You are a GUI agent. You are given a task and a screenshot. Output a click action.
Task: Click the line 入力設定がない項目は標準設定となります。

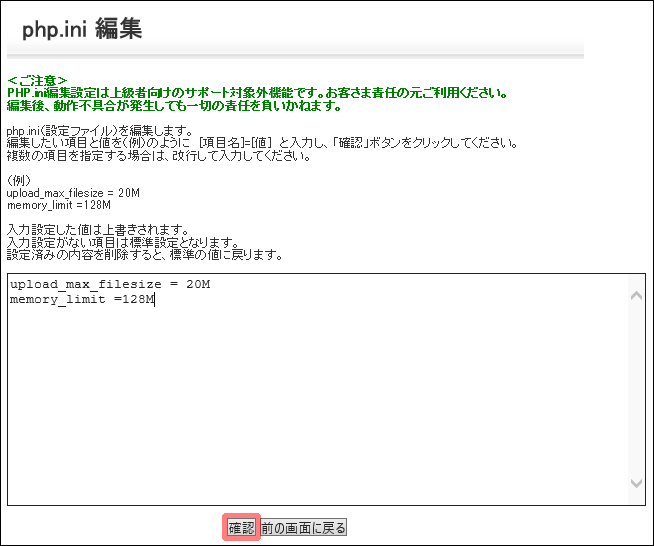click(x=123, y=242)
